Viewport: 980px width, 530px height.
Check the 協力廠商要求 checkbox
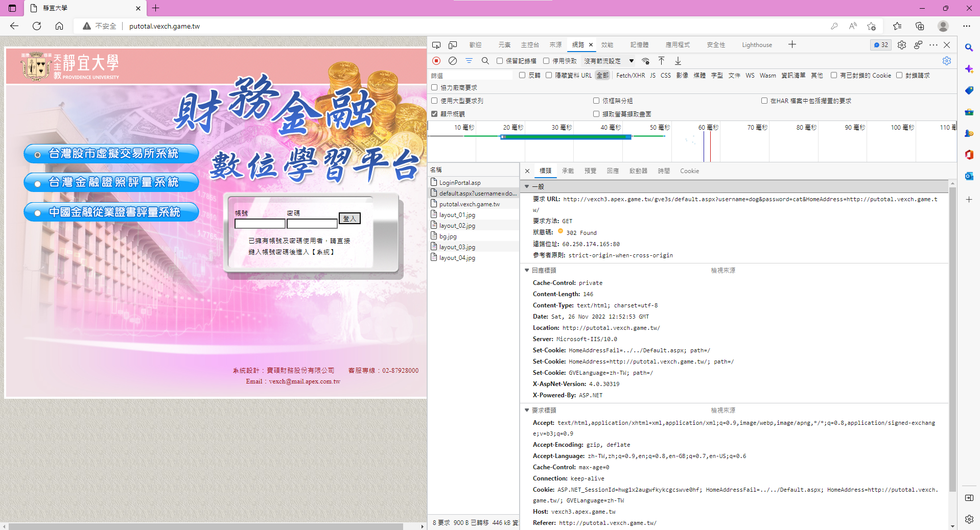(x=434, y=87)
